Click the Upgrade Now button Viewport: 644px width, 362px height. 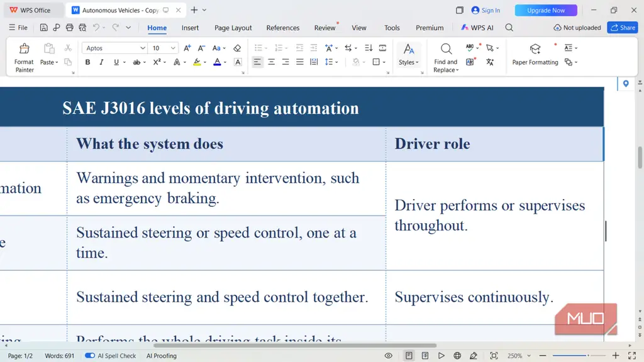[546, 10]
